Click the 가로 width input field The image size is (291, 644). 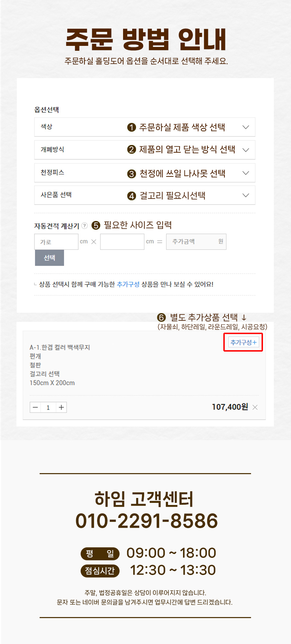56,242
